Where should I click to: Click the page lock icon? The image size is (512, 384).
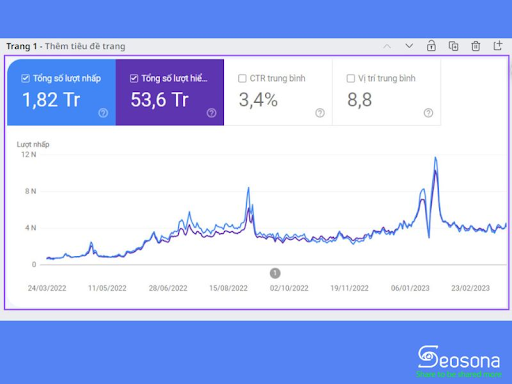[x=431, y=46]
